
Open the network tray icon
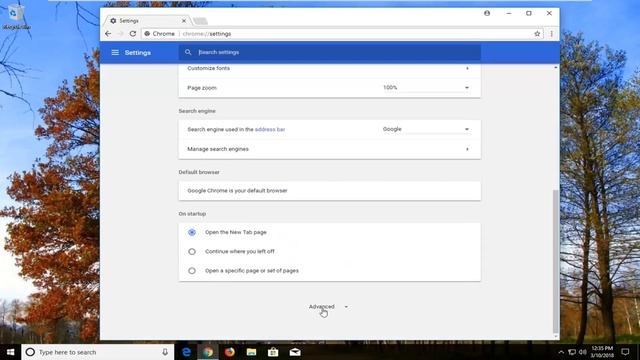point(572,352)
